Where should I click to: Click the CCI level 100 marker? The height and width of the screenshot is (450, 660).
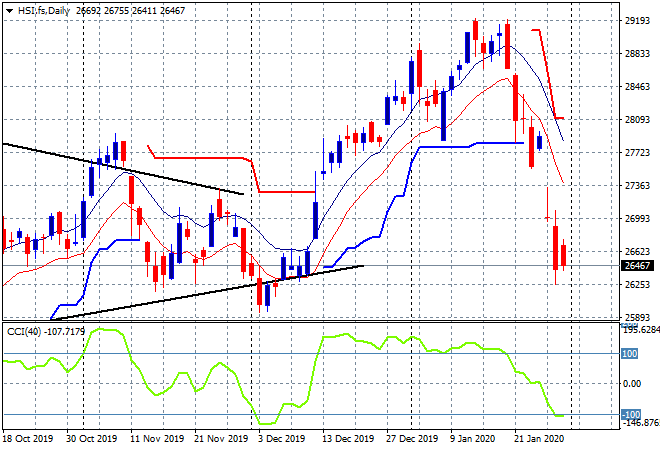[630, 354]
